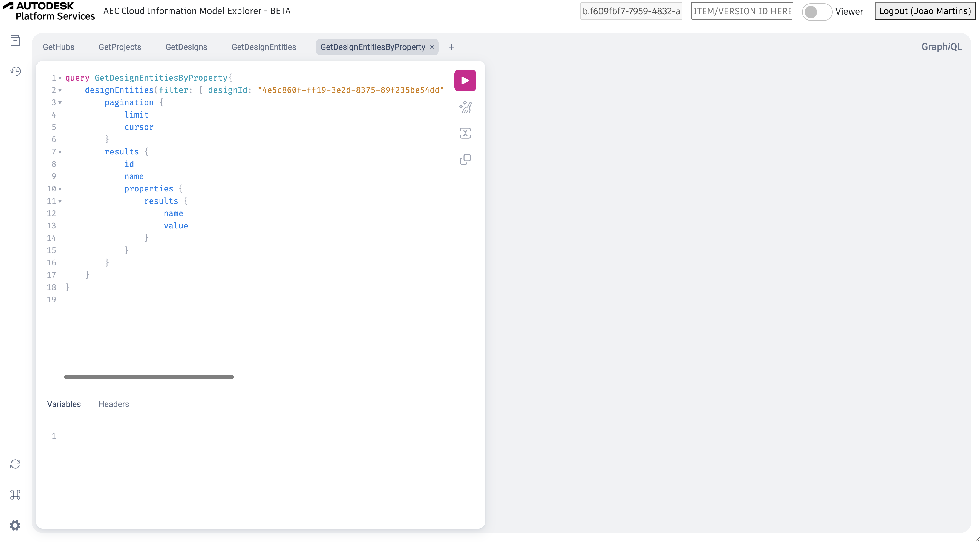
Task: Fold the results block at line 7
Action: point(60,152)
